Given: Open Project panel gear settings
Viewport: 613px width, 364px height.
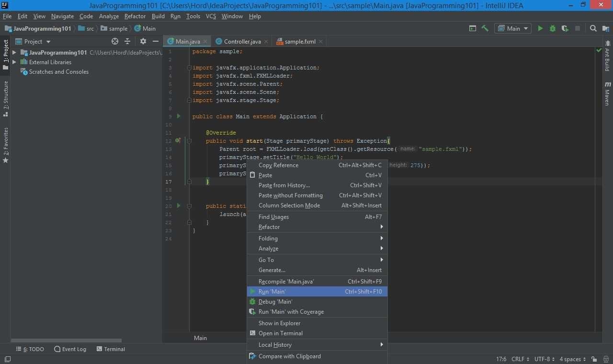Looking at the screenshot, I should (143, 42).
